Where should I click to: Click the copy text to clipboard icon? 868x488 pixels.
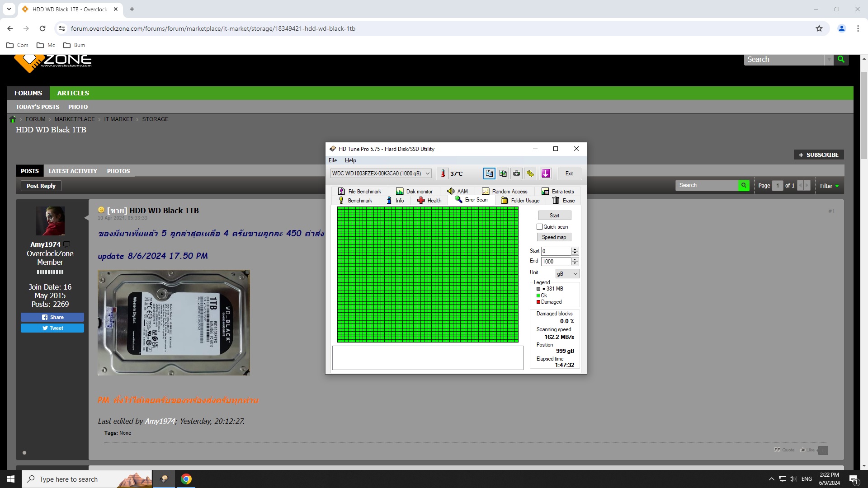pyautogui.click(x=489, y=174)
